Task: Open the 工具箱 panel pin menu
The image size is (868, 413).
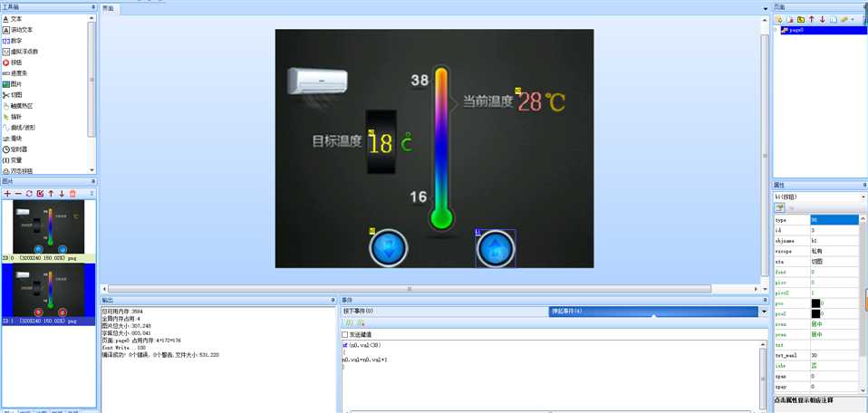Action: pyautogui.click(x=92, y=7)
